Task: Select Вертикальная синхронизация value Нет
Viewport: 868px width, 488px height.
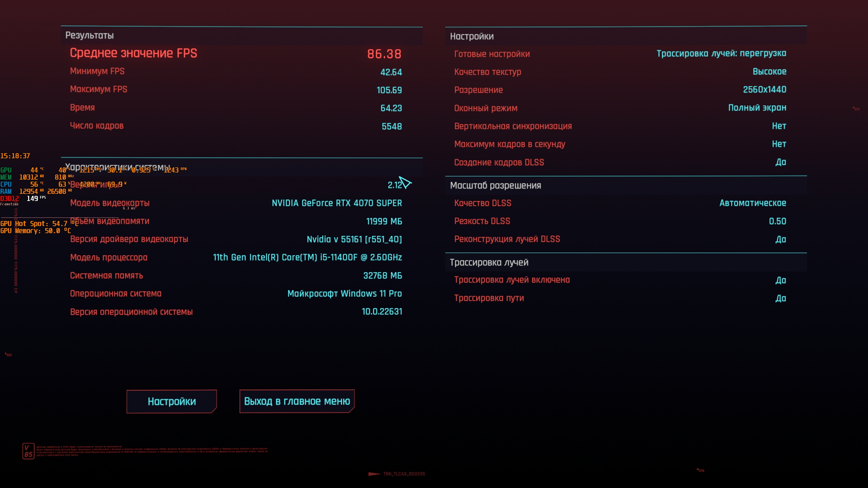Action: coord(779,126)
